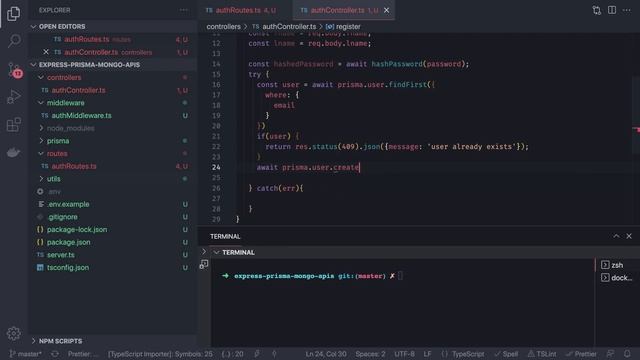This screenshot has width=640, height=360.
Task: Click Prettier status item on right
Action: tap(581, 354)
